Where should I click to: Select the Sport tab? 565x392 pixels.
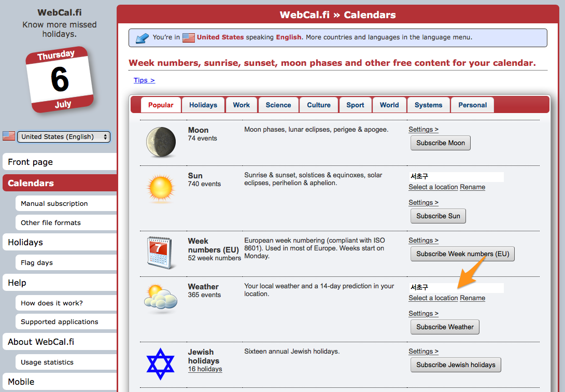click(355, 105)
